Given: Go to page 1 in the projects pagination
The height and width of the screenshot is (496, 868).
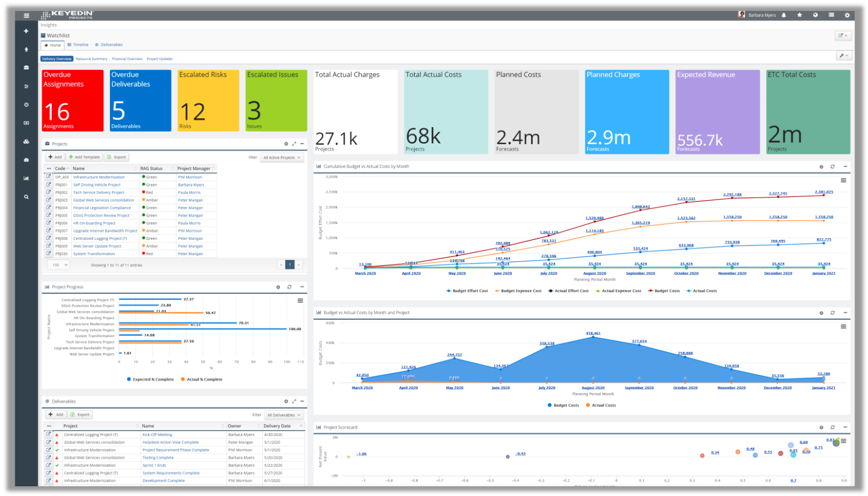Looking at the screenshot, I should click(x=290, y=265).
